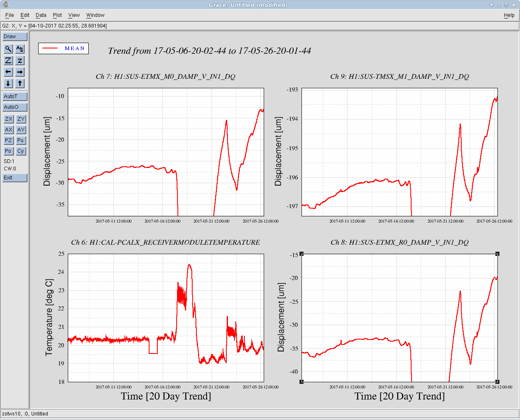Click the 'zotws10, :0, Untitled' status bar
520x420 pixels.
pyautogui.click(x=260, y=414)
